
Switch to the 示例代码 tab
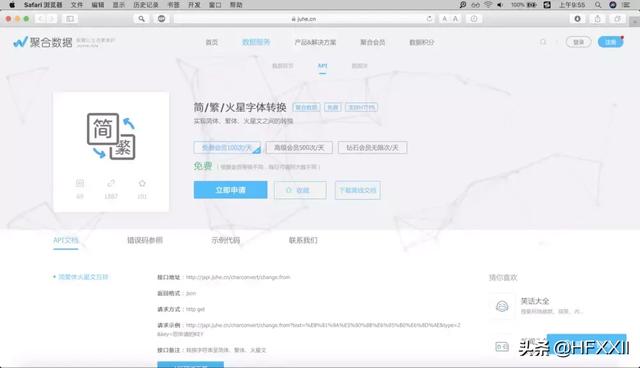click(226, 240)
